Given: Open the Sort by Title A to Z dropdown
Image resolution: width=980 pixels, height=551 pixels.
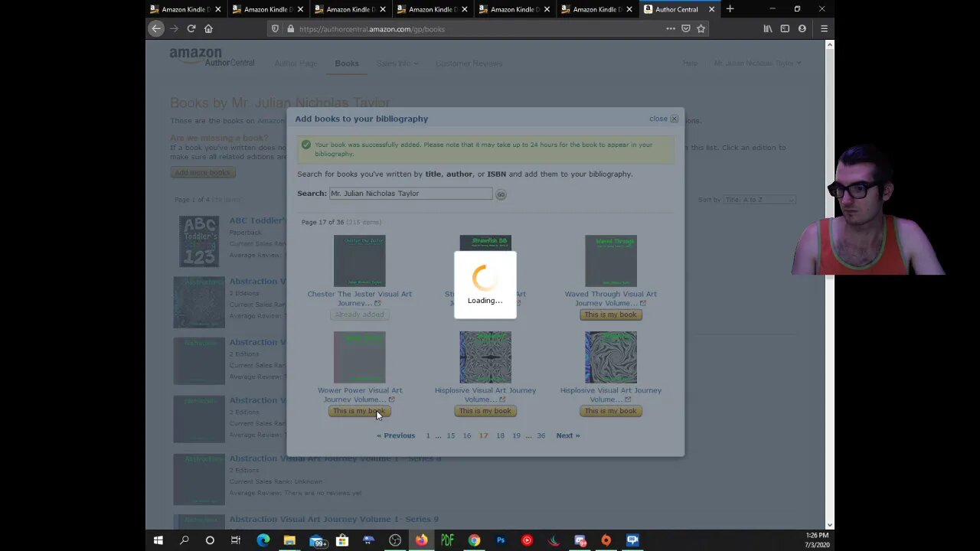Looking at the screenshot, I should 759,200.
